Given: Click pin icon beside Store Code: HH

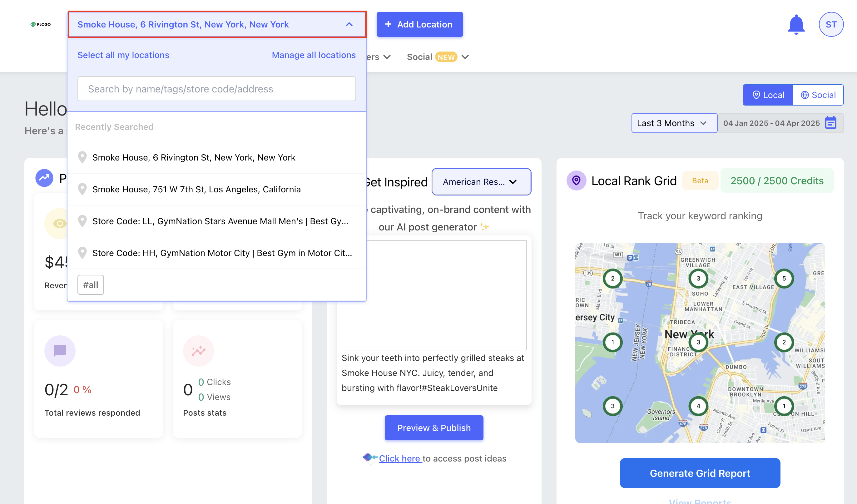Looking at the screenshot, I should (x=82, y=253).
